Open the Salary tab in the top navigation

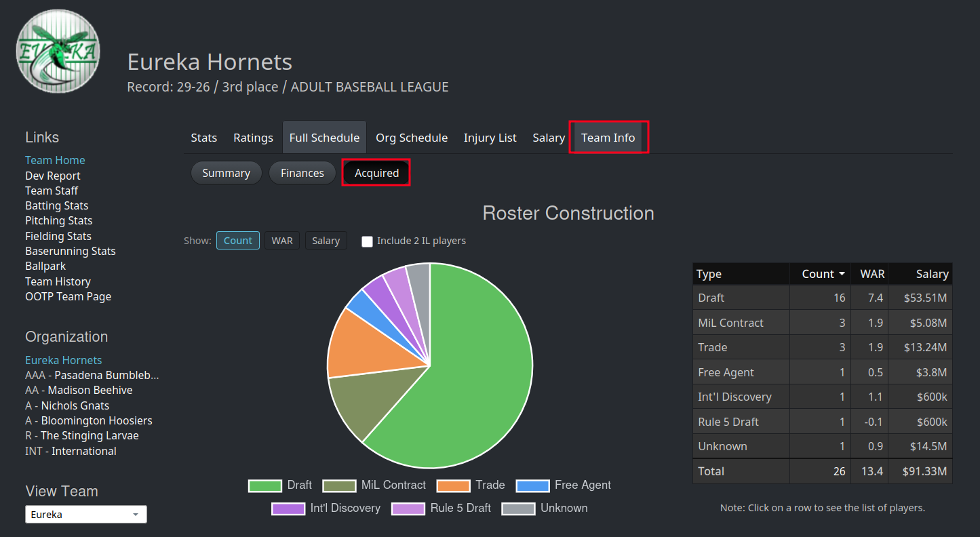[x=549, y=138]
